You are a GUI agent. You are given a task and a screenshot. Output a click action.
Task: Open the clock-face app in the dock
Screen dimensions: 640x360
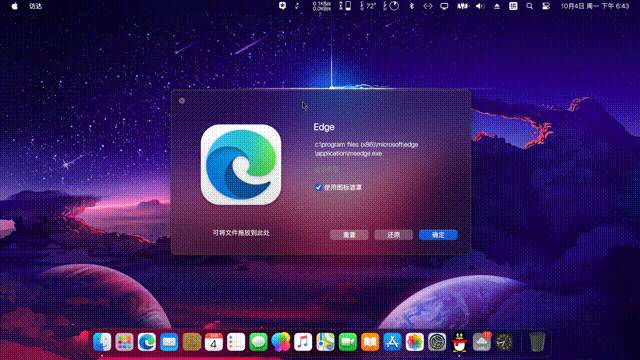504,342
